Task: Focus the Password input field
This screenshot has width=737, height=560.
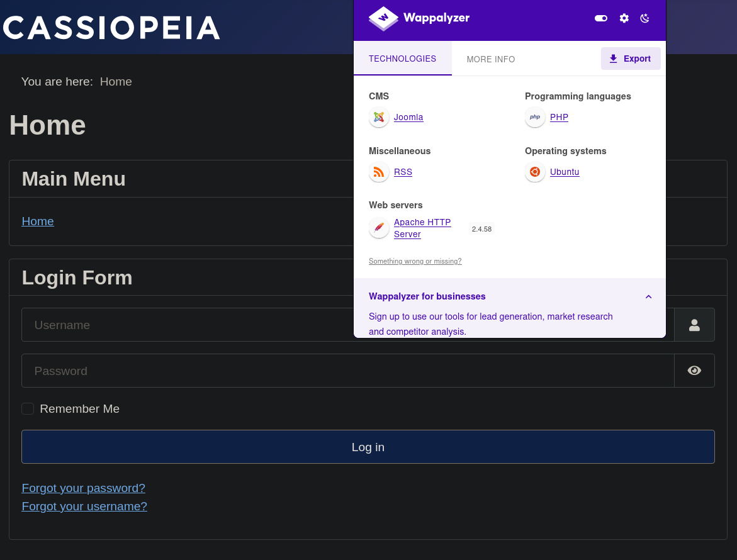Action: point(347,371)
